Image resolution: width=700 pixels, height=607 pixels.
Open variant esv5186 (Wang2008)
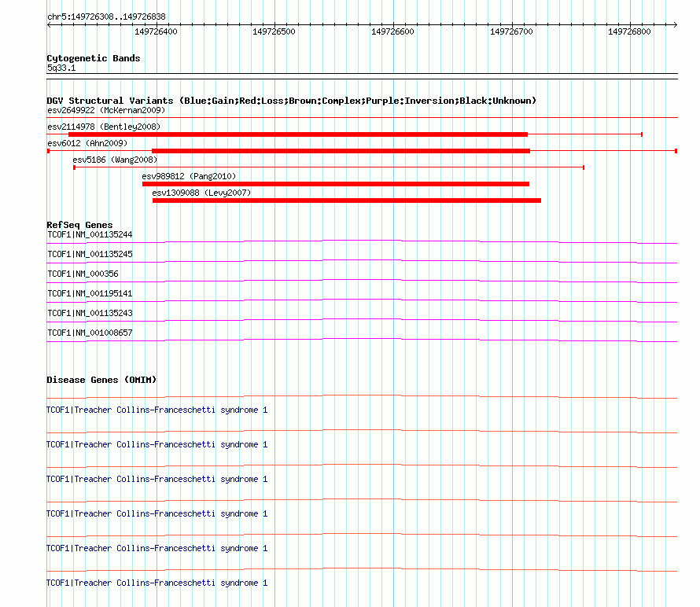(x=115, y=160)
